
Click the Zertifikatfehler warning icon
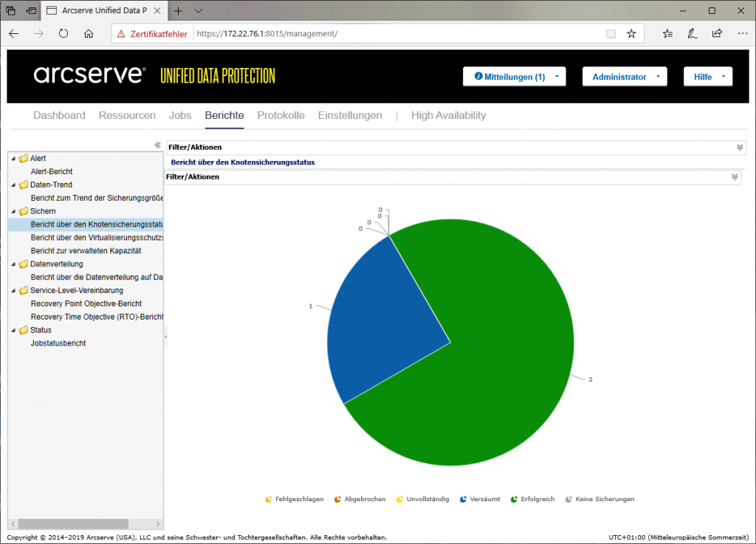121,34
